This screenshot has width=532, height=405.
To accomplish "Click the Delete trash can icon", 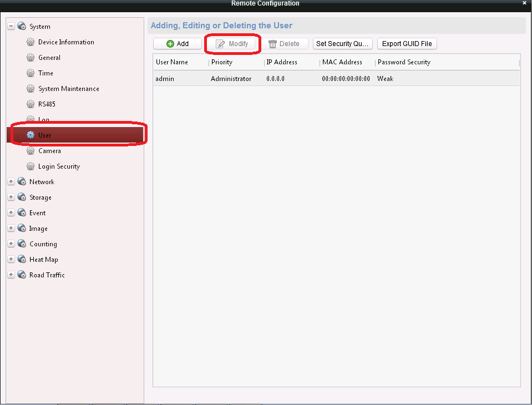I will (272, 44).
